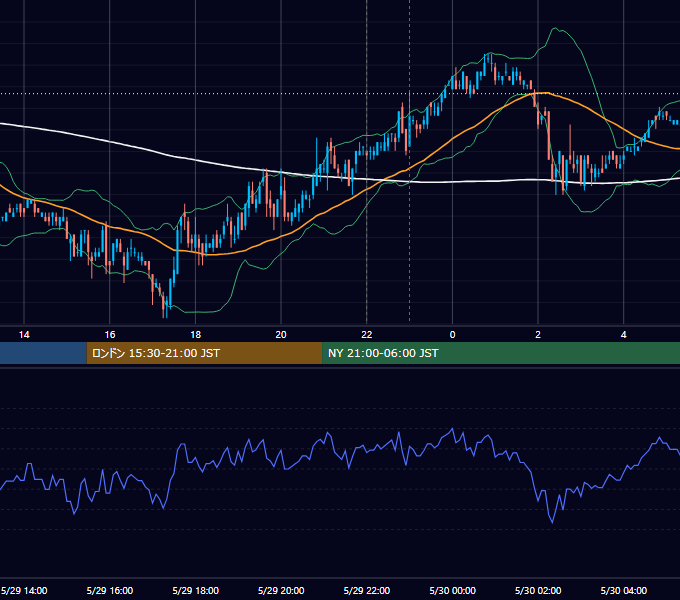680x600 pixels.
Task: Click the date label 5/30 02:00
Action: pyautogui.click(x=538, y=590)
